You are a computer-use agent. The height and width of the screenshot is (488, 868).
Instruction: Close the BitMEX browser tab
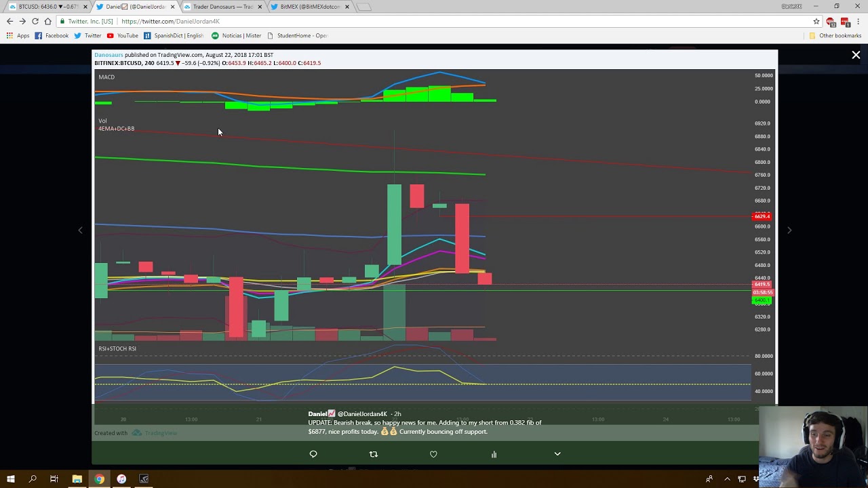[347, 7]
